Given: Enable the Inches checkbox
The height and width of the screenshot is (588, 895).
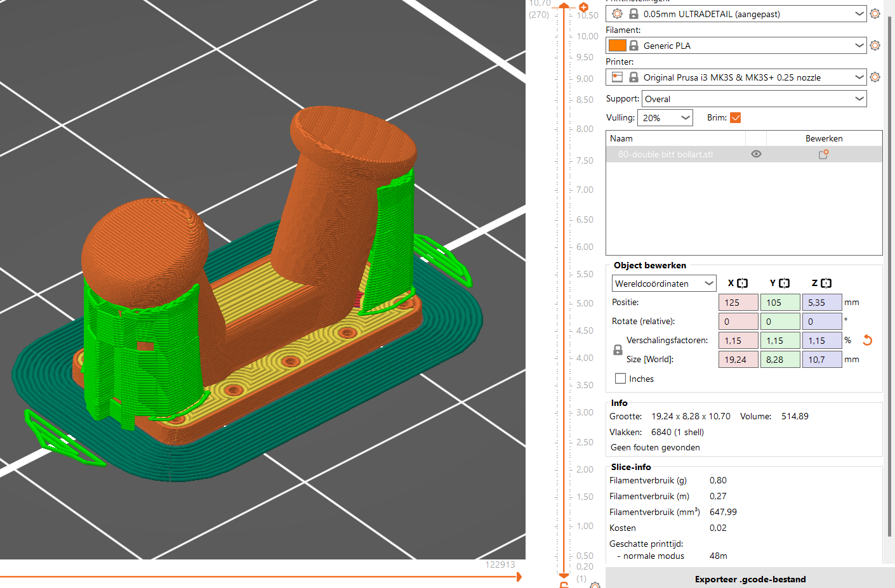Looking at the screenshot, I should click(621, 378).
